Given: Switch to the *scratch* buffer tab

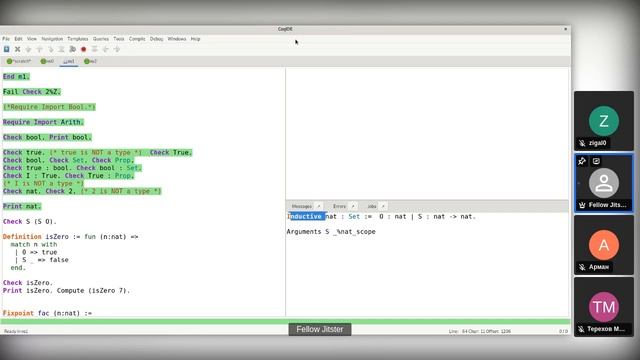Looking at the screenshot, I should [19, 62].
